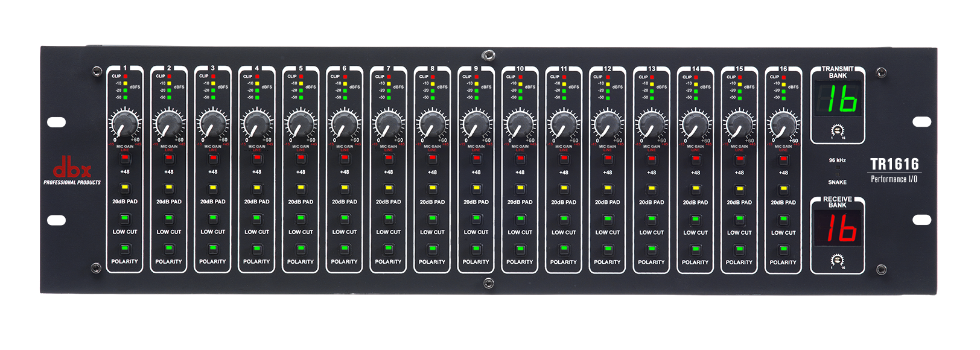Toggle LOW CUT on channel 4

pos(257,218)
